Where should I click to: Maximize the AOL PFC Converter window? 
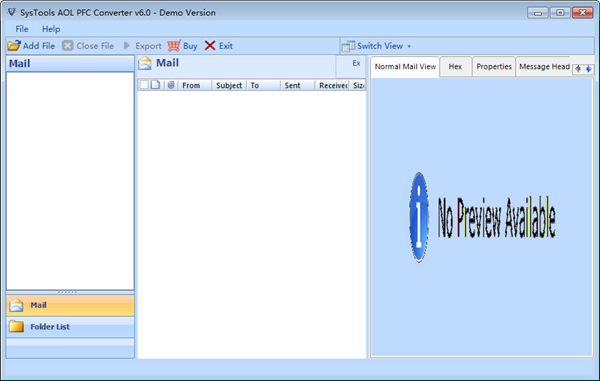560,13
